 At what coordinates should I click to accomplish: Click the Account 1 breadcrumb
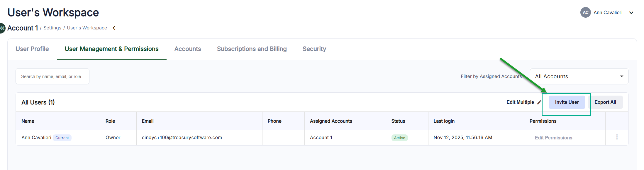point(23,28)
